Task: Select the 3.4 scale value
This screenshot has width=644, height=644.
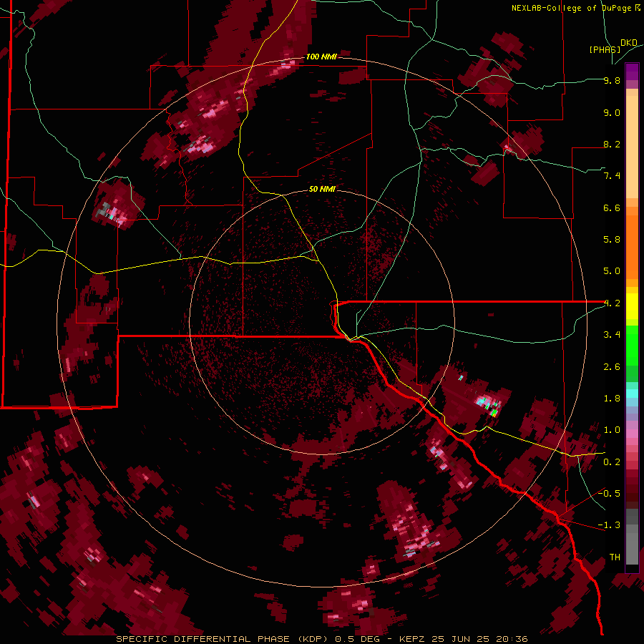Action: (612, 335)
